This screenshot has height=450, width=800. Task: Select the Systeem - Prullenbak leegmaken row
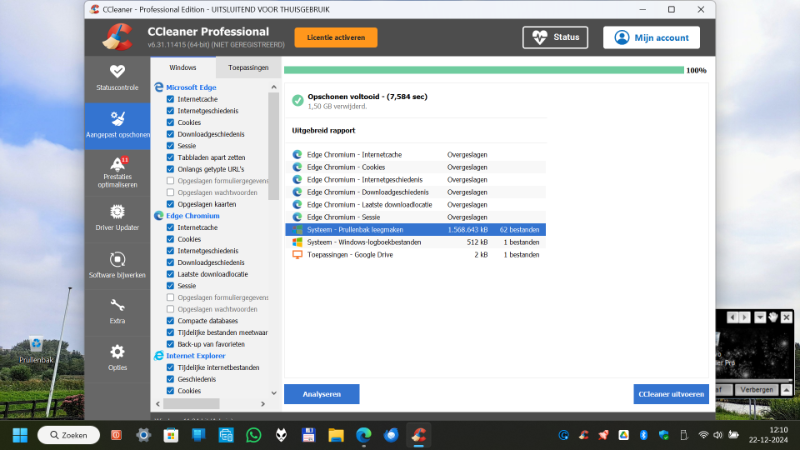[416, 229]
